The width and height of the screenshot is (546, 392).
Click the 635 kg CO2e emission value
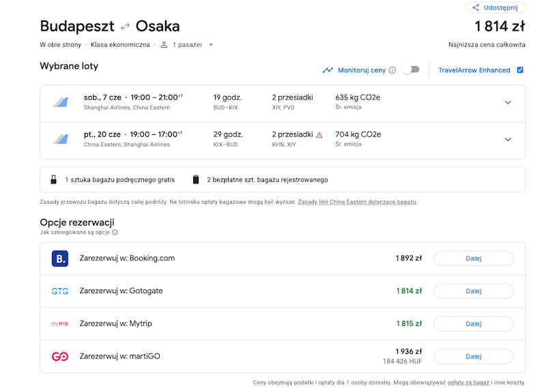[x=358, y=97]
